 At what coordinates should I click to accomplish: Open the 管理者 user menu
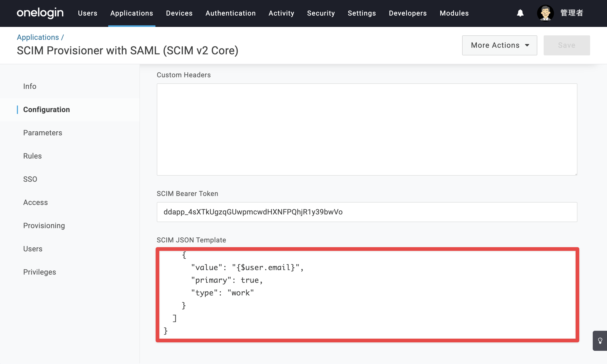(572, 13)
